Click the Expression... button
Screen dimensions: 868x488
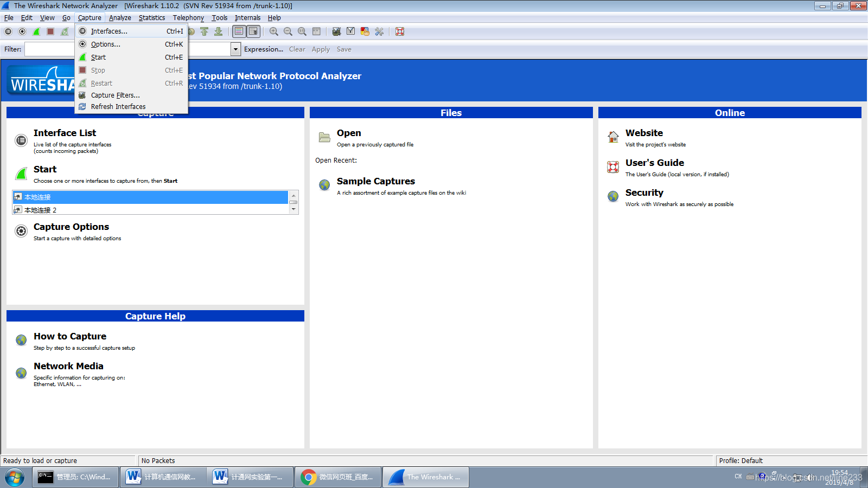click(x=264, y=49)
